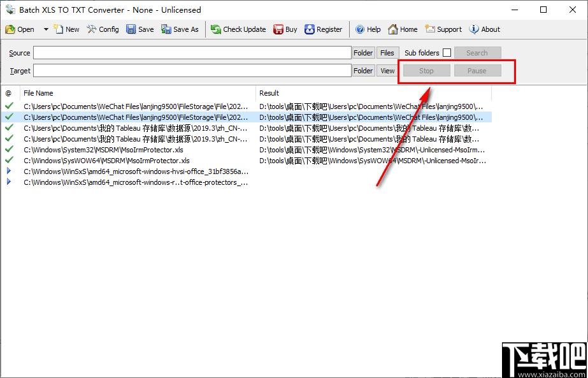Open the Config settings
The image size is (588, 378).
coord(103,29)
